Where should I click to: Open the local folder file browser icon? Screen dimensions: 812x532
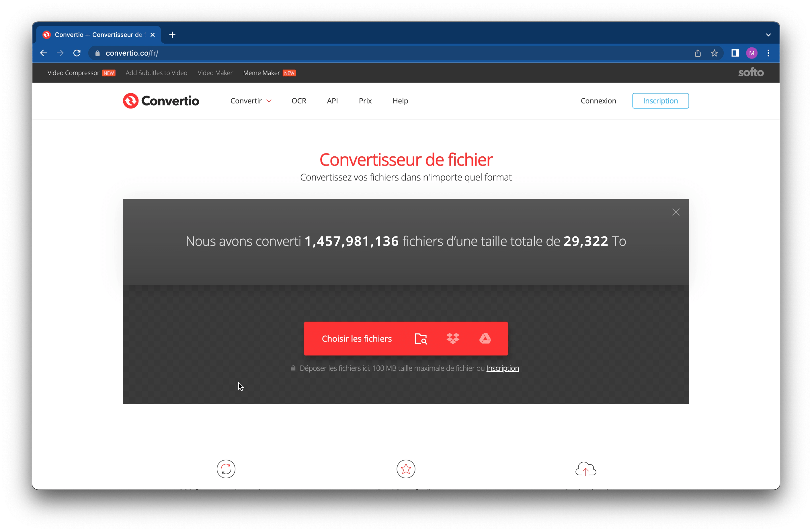(x=421, y=338)
